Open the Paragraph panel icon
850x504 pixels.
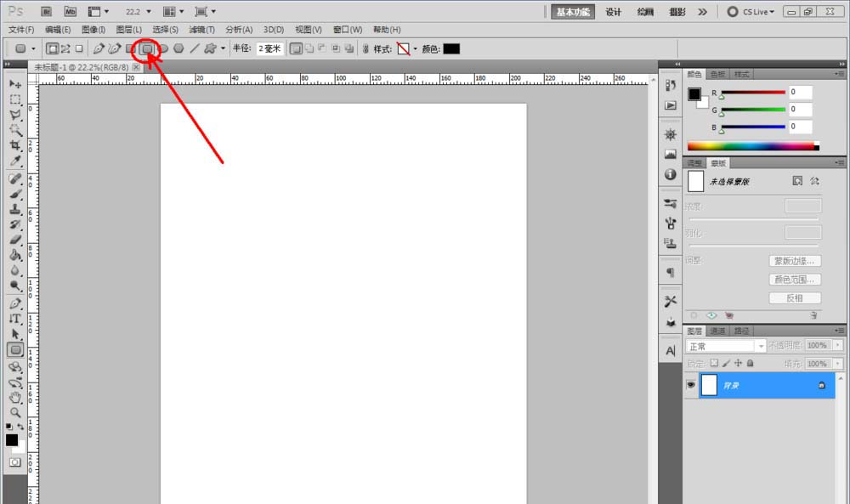[x=671, y=272]
